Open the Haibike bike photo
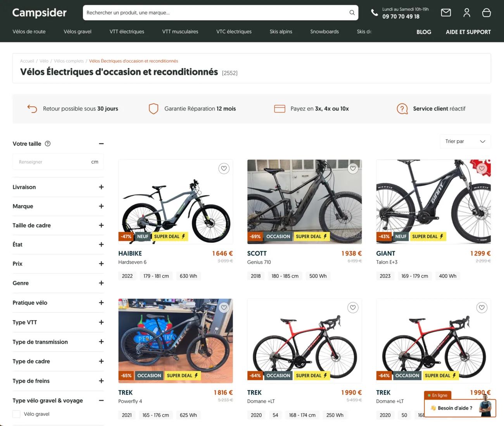Viewport: 504px width, 426px height. tap(176, 202)
